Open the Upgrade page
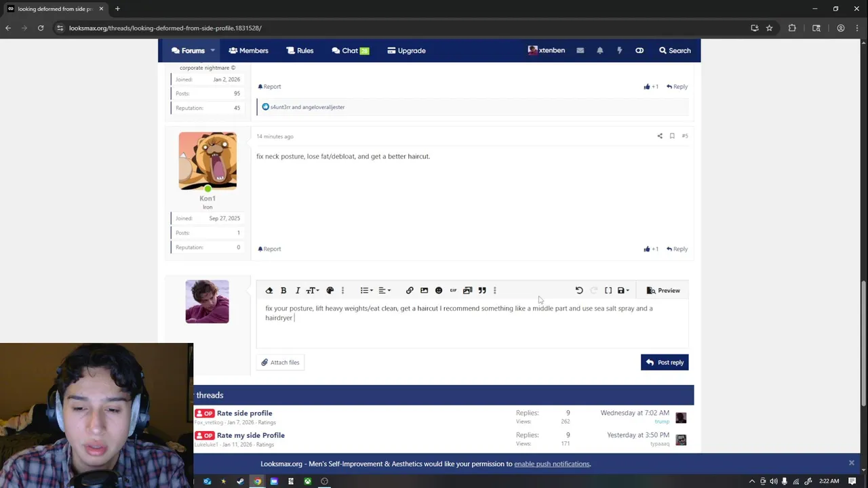The image size is (868, 488). [406, 50]
